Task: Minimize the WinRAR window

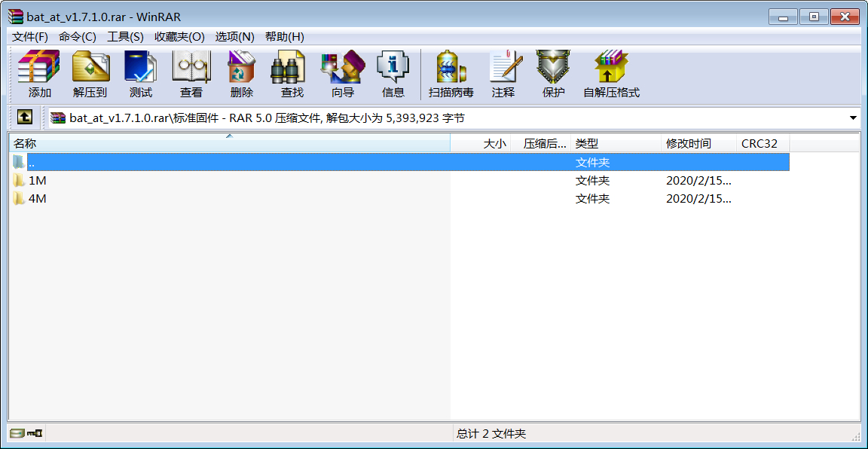Action: pyautogui.click(x=783, y=17)
